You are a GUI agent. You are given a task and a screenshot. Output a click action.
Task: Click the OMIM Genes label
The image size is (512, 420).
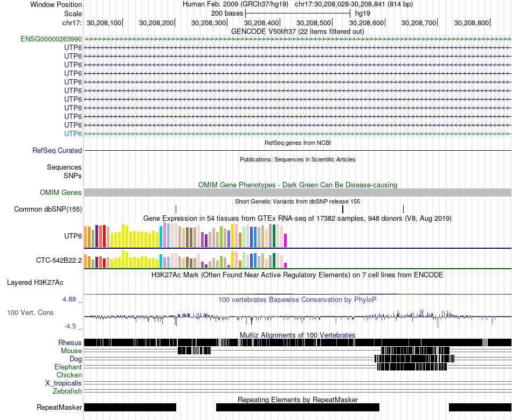click(x=60, y=193)
